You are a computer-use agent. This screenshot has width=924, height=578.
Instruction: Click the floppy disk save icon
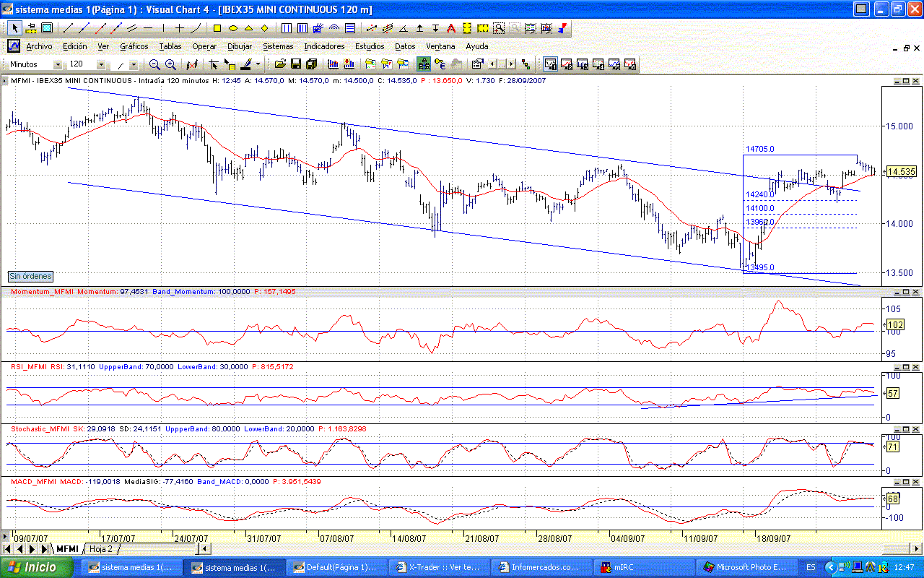[295, 64]
